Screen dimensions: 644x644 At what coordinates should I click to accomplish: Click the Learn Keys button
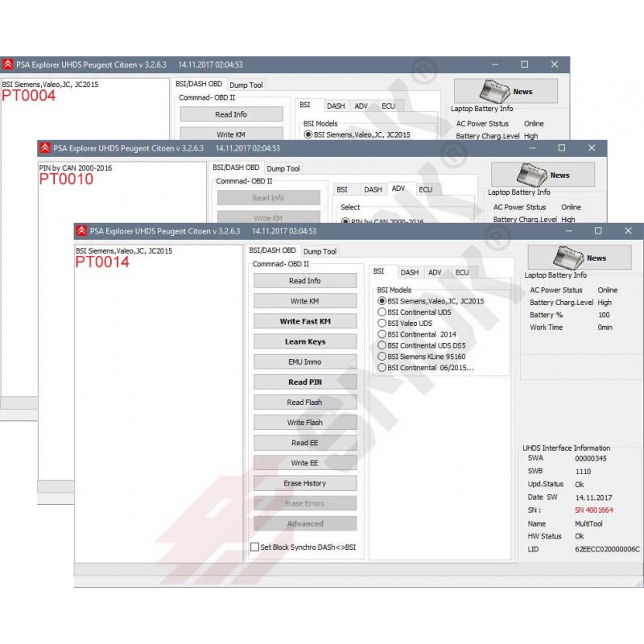tap(305, 341)
